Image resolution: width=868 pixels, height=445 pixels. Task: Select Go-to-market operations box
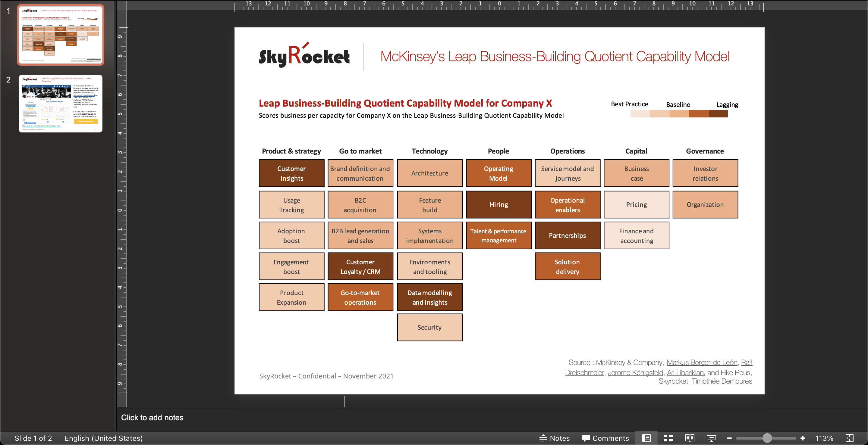pos(360,297)
